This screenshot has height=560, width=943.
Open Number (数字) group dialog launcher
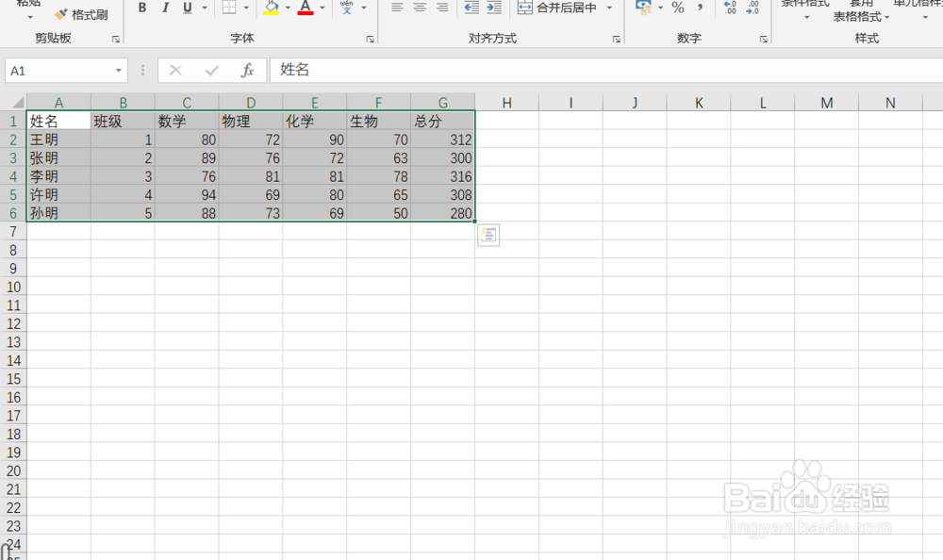click(763, 39)
